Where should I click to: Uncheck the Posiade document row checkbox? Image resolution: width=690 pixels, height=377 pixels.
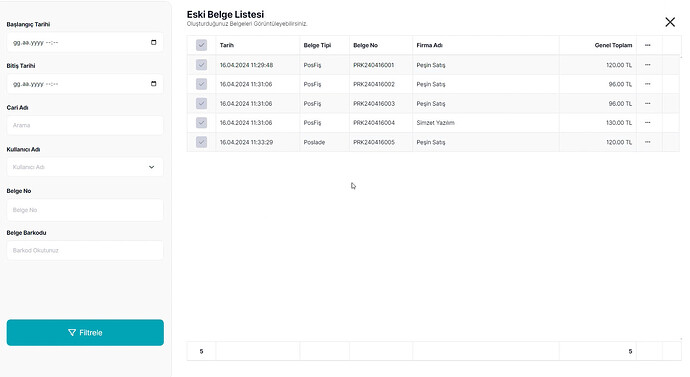click(202, 142)
